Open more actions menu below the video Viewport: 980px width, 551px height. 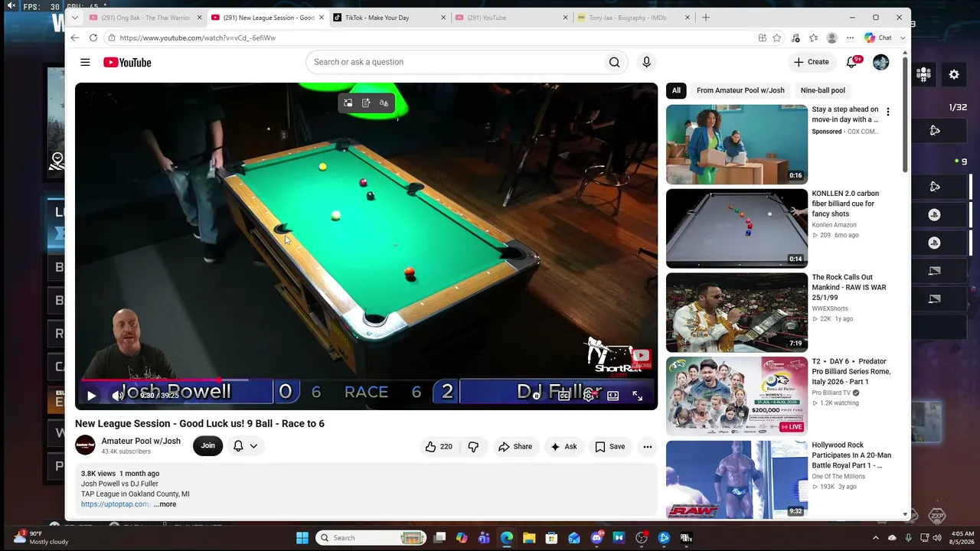point(648,446)
